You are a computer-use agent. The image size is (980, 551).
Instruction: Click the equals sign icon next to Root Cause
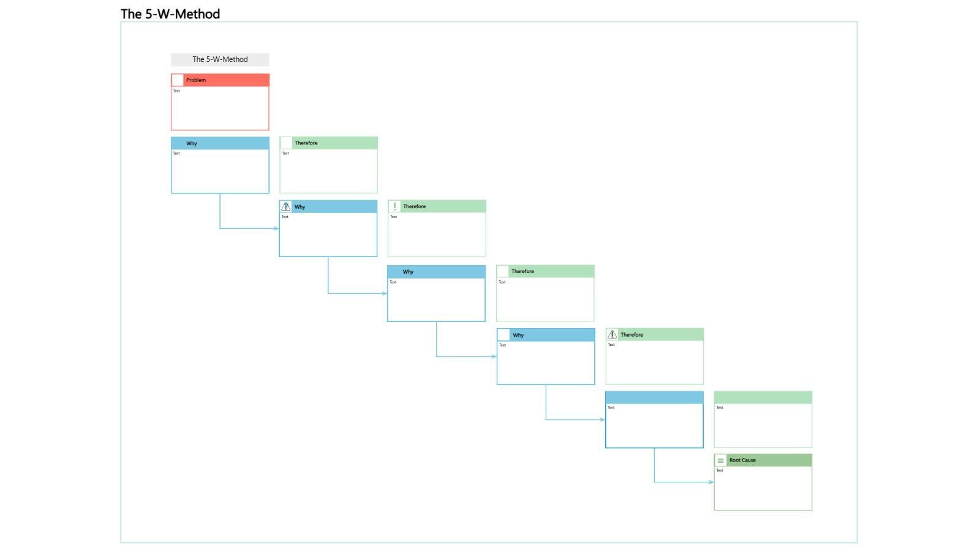[x=721, y=460]
